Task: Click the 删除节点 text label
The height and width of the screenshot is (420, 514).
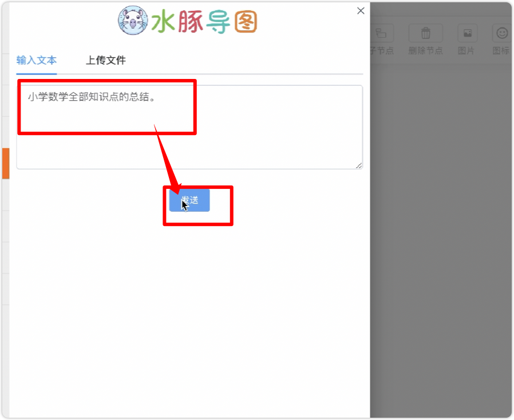Action: 425,51
